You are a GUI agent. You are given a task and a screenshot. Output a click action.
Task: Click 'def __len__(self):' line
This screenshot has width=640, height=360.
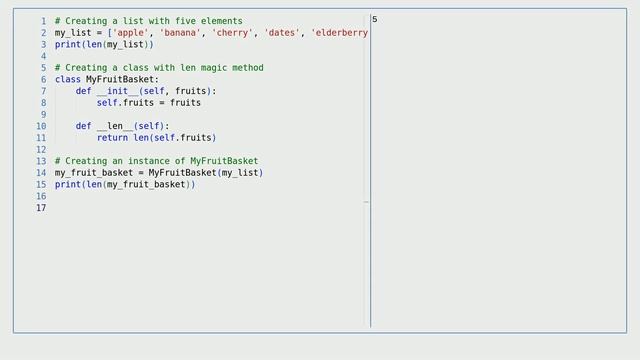(122, 126)
